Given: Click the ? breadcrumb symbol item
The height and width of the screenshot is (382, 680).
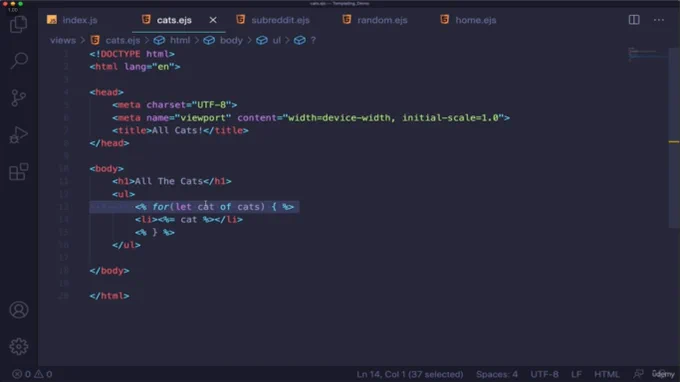Looking at the screenshot, I should (313, 40).
